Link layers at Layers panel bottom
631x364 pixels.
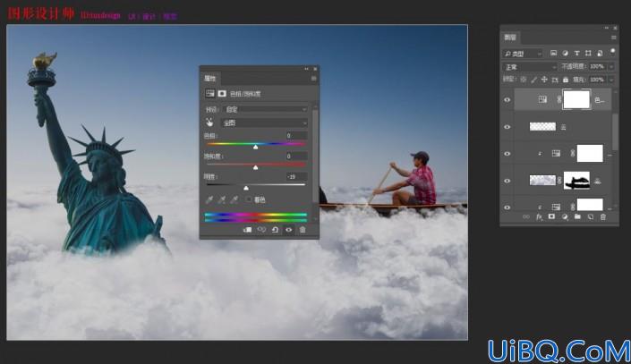click(526, 216)
